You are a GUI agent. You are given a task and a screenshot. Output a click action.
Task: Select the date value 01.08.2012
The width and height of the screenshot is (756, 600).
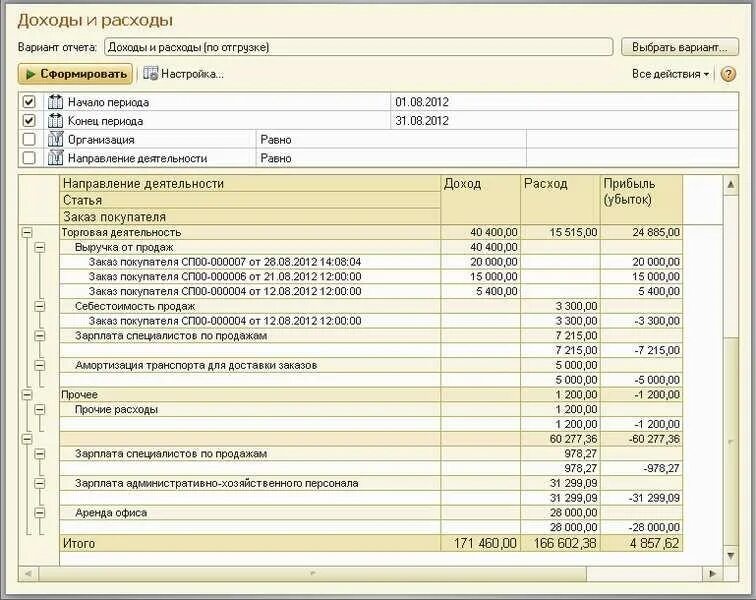coord(421,102)
